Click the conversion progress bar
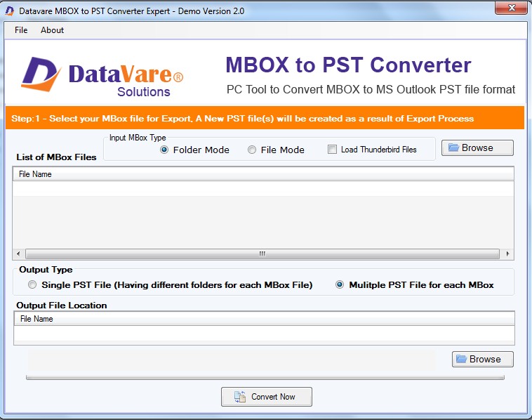 pyautogui.click(x=265, y=378)
